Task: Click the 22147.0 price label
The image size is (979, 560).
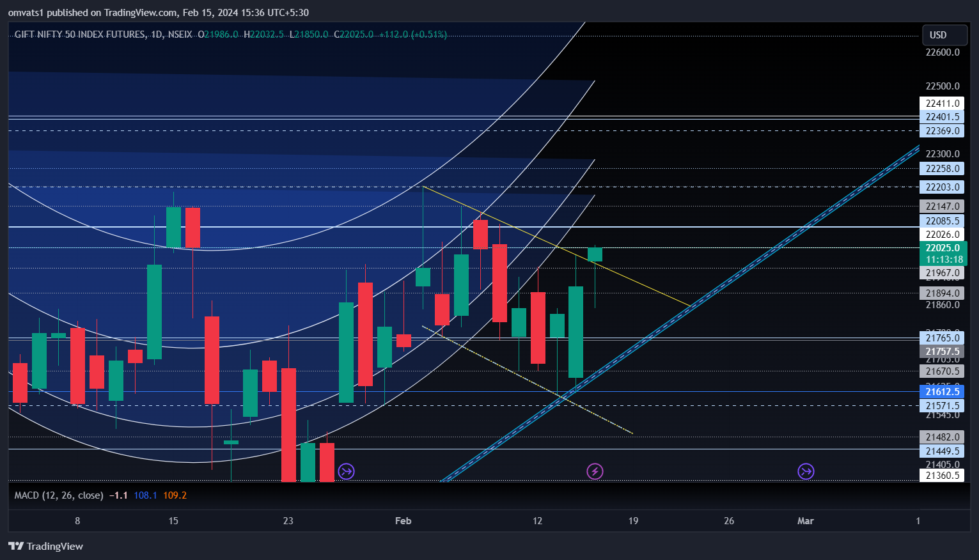Action: point(942,206)
